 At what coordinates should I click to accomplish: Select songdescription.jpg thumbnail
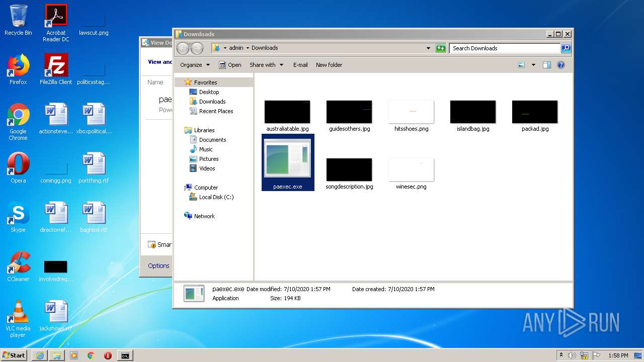[349, 173]
